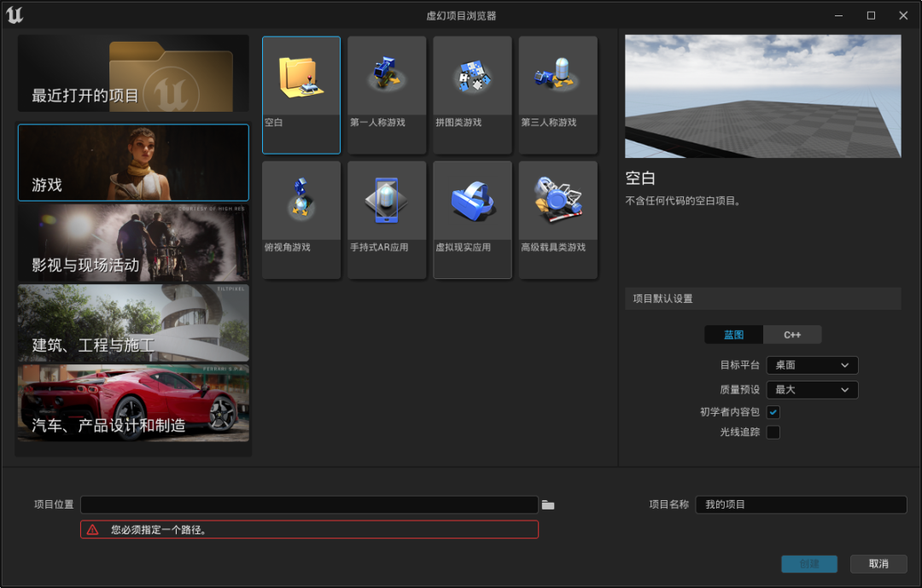The image size is (922, 588).
Task: Pick the 虚拟现实应用 VR headset template
Action: (x=472, y=220)
